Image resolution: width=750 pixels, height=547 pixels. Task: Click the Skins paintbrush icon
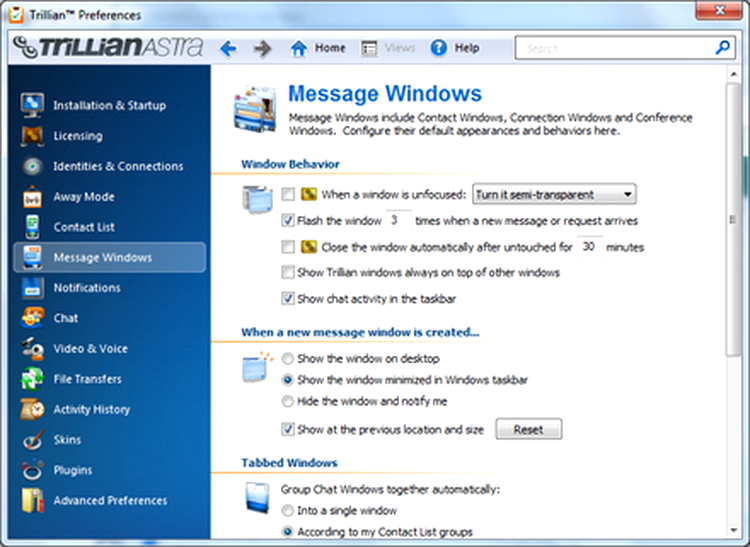[32, 440]
